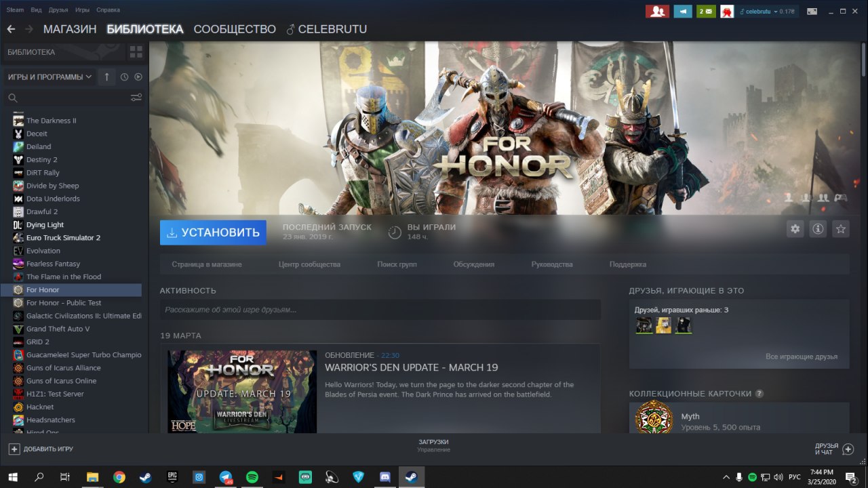Image resolution: width=868 pixels, height=488 pixels.
Task: Toggle Big Picture mode icon
Action: pyautogui.click(x=812, y=12)
